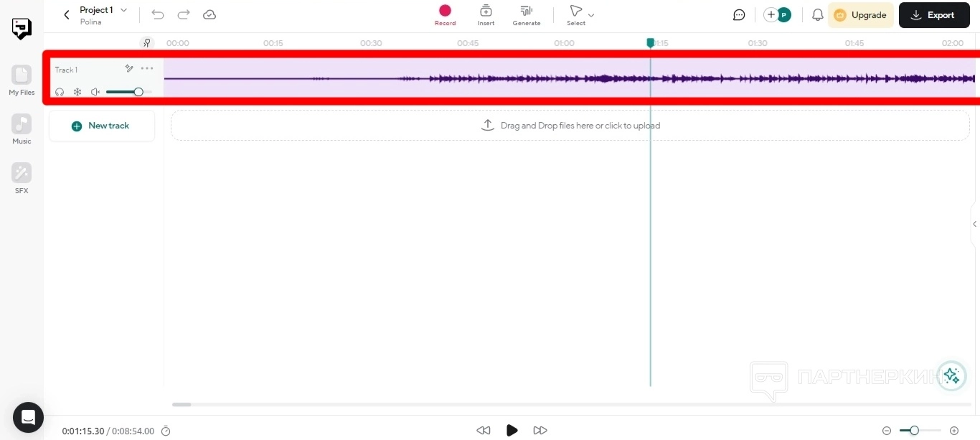
Task: Freeze Track 1 with snowflake icon
Action: click(x=77, y=92)
